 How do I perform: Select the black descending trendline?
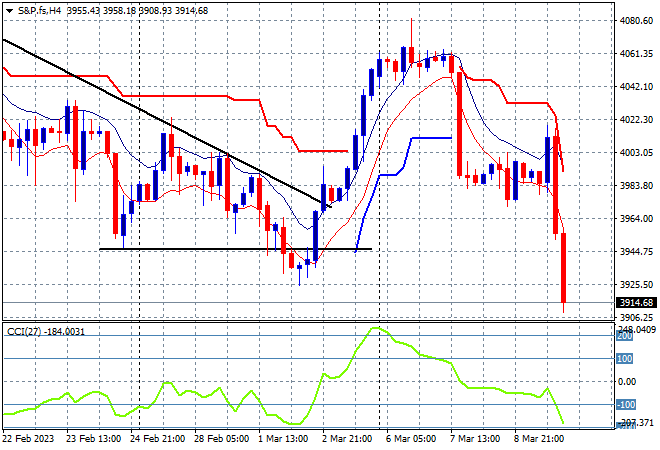pyautogui.click(x=166, y=122)
